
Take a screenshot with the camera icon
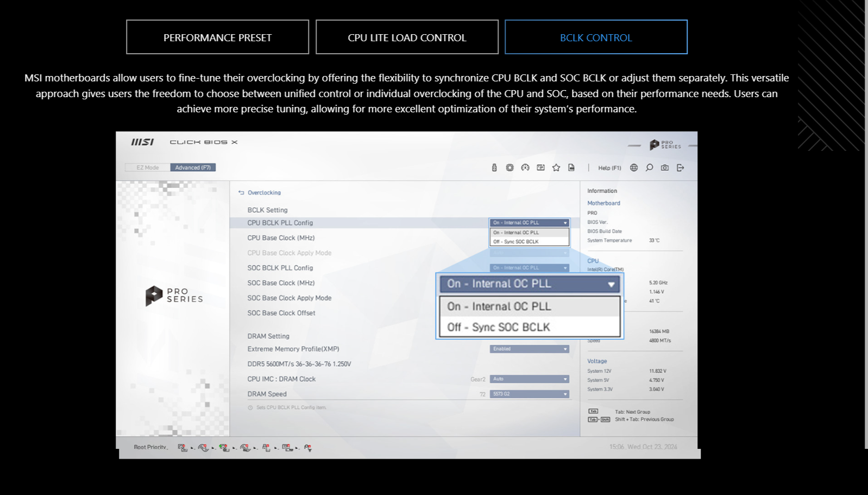(665, 168)
